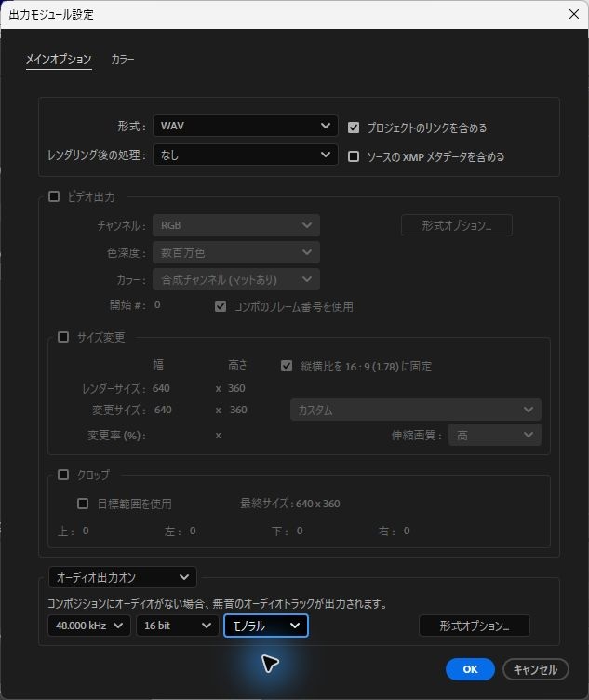This screenshot has height=700, width=589.
Task: Open the チャンネル RGB dropdown
Action: tap(236, 225)
